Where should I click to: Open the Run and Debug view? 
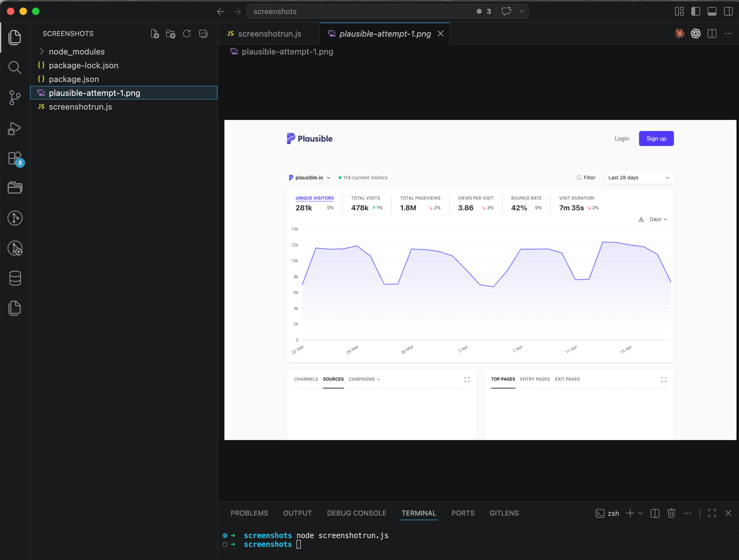[15, 129]
